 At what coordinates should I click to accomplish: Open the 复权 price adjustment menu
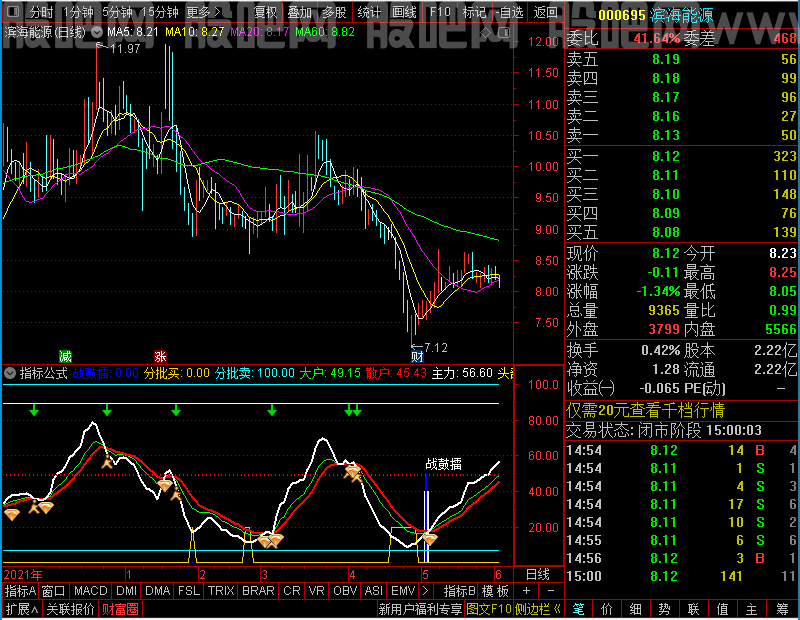click(x=265, y=12)
